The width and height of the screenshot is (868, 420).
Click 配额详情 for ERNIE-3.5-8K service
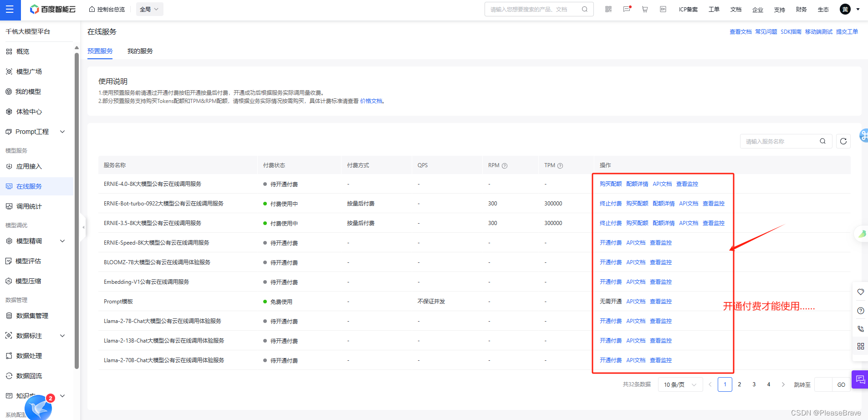tap(664, 223)
